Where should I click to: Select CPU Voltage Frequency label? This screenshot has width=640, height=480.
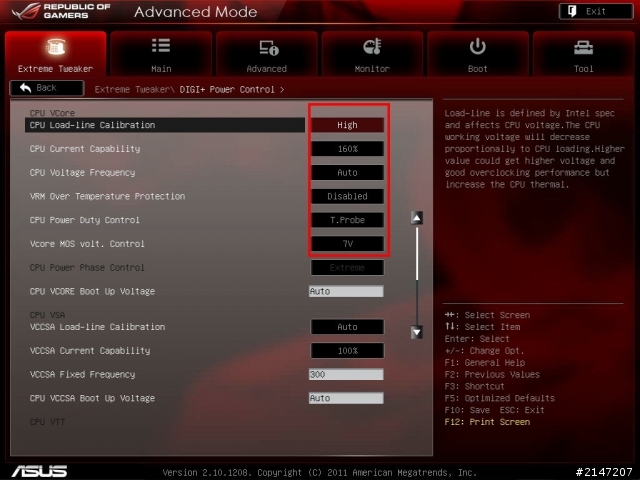point(82,172)
